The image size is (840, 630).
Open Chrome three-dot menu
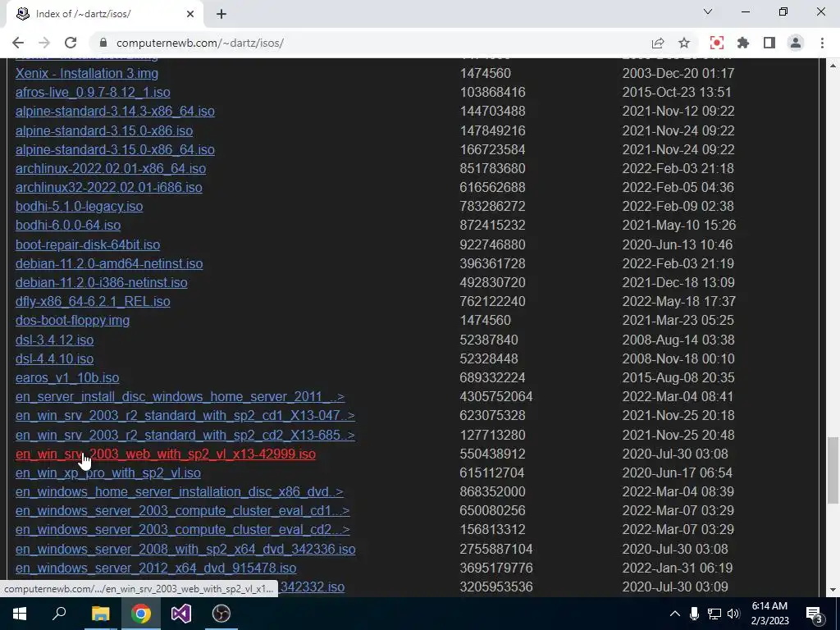click(x=822, y=43)
